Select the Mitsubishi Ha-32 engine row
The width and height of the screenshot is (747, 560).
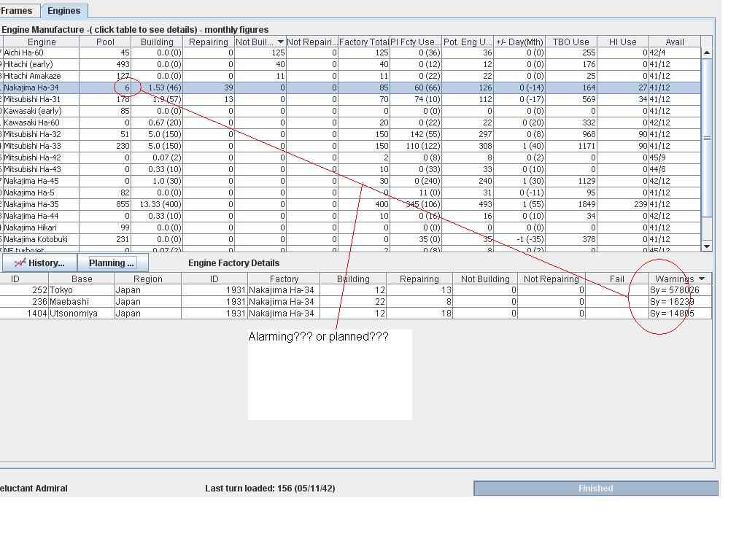click(350, 134)
